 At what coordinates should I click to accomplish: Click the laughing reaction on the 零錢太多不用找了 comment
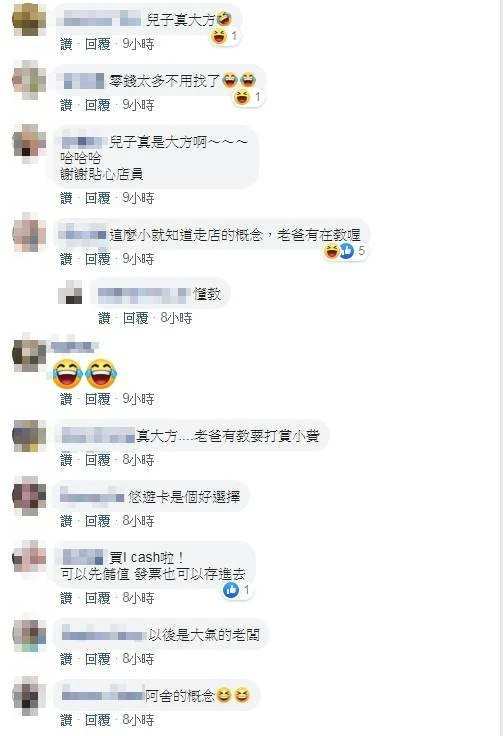click(242, 97)
